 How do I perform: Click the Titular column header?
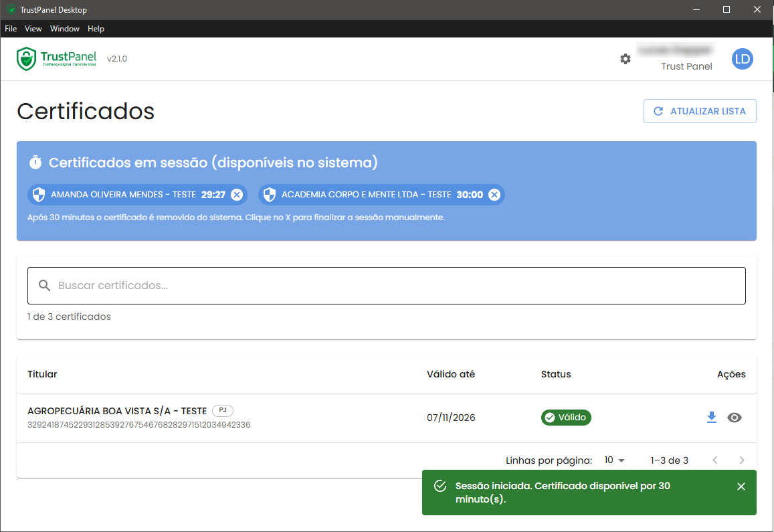point(42,374)
